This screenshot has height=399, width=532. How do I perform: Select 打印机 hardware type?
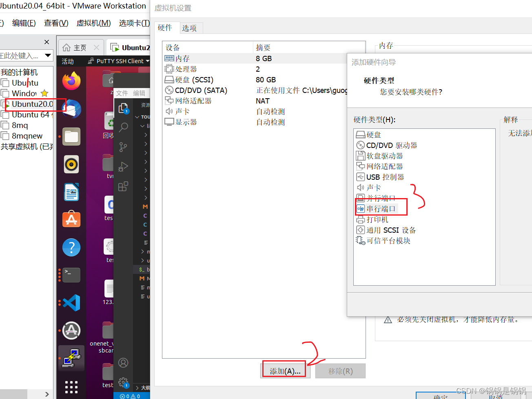pos(372,219)
